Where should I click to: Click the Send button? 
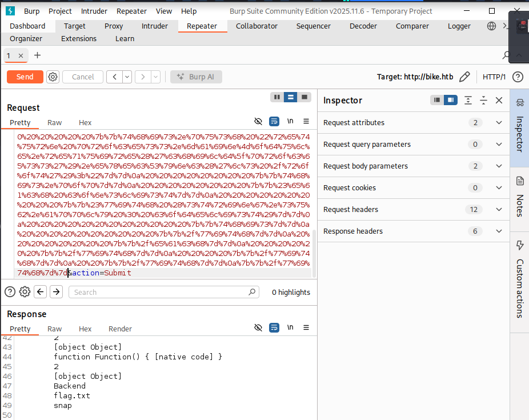tap(25, 77)
